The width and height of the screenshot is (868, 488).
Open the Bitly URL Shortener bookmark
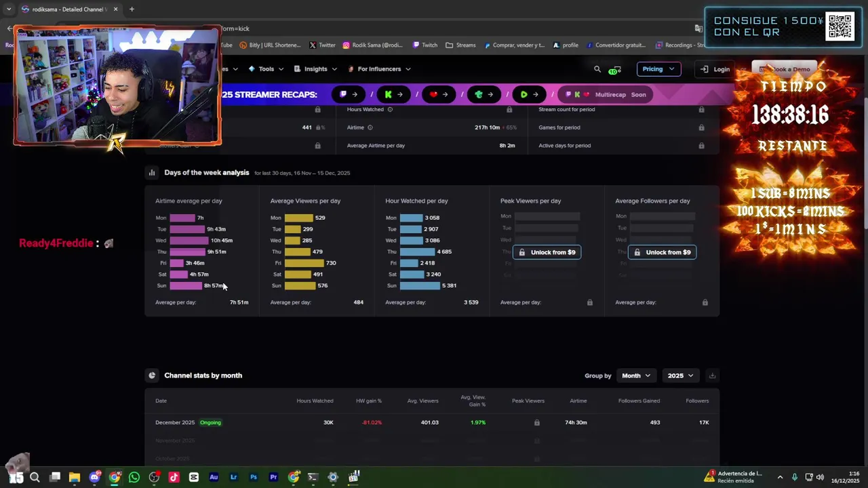click(x=269, y=45)
